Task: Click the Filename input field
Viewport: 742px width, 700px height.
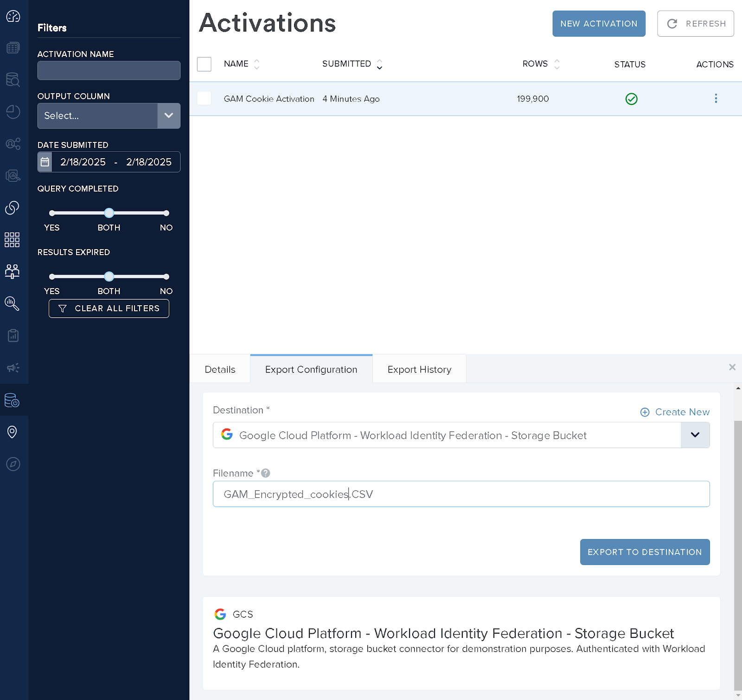Action: (x=461, y=494)
